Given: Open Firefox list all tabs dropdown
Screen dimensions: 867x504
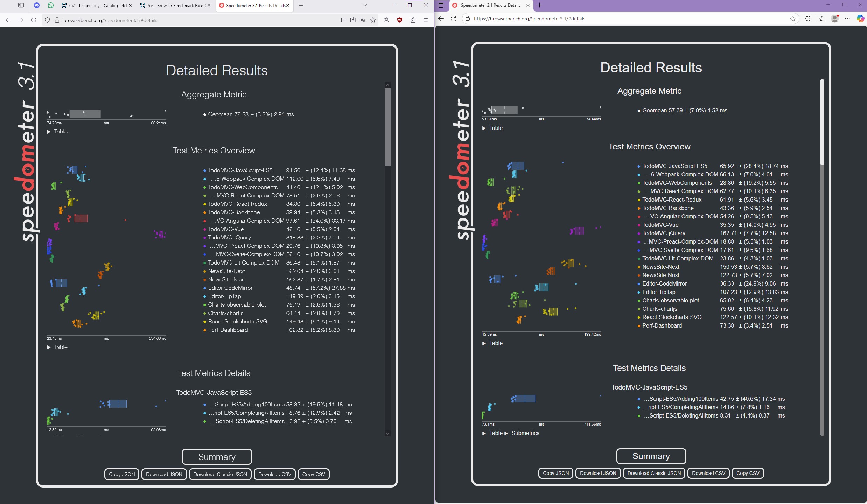Looking at the screenshot, I should [364, 5].
